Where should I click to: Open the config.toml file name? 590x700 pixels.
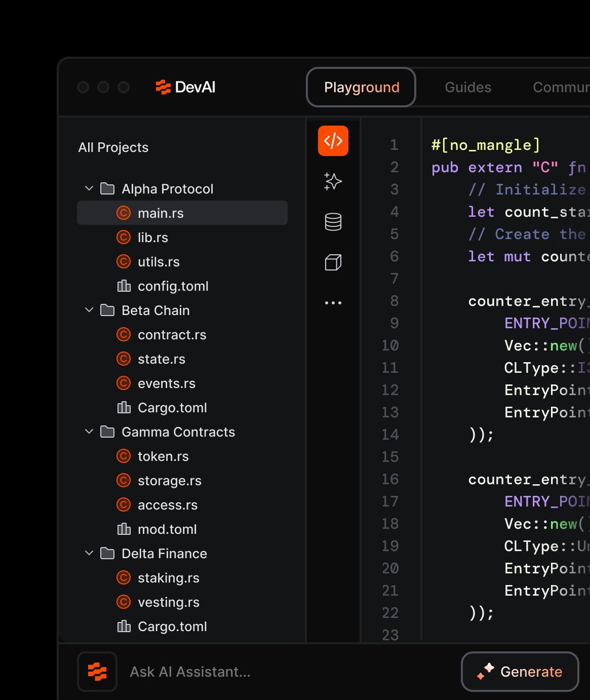tap(173, 286)
